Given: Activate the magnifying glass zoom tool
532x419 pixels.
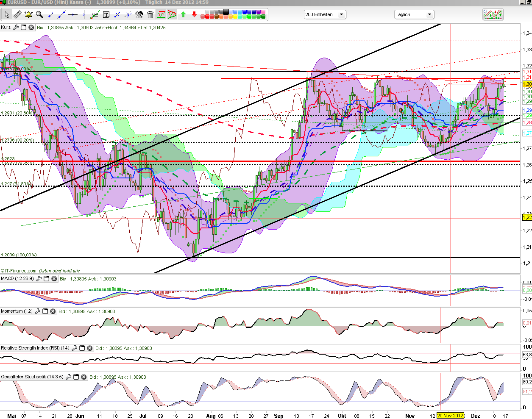Looking at the screenshot, I should pyautogui.click(x=39, y=15).
